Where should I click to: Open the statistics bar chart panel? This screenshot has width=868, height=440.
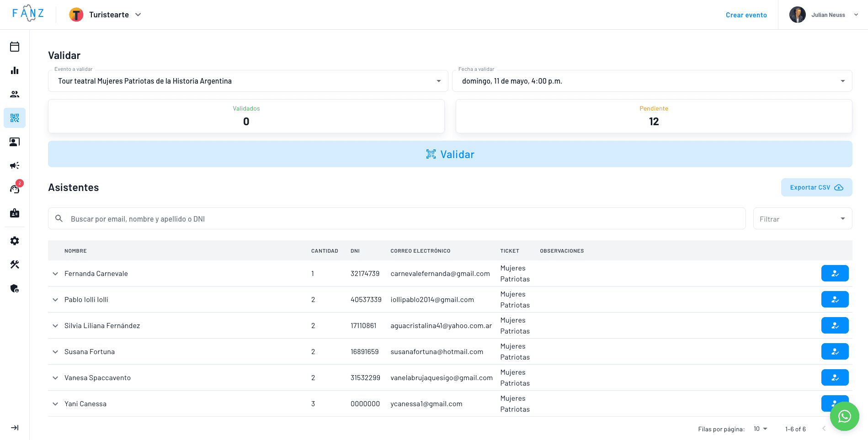point(15,70)
